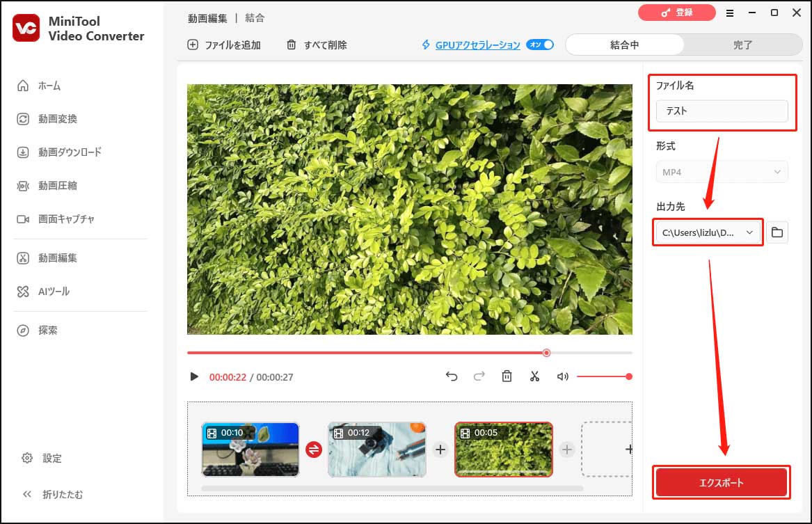Click plus icon after the 00:05 clip

(567, 450)
